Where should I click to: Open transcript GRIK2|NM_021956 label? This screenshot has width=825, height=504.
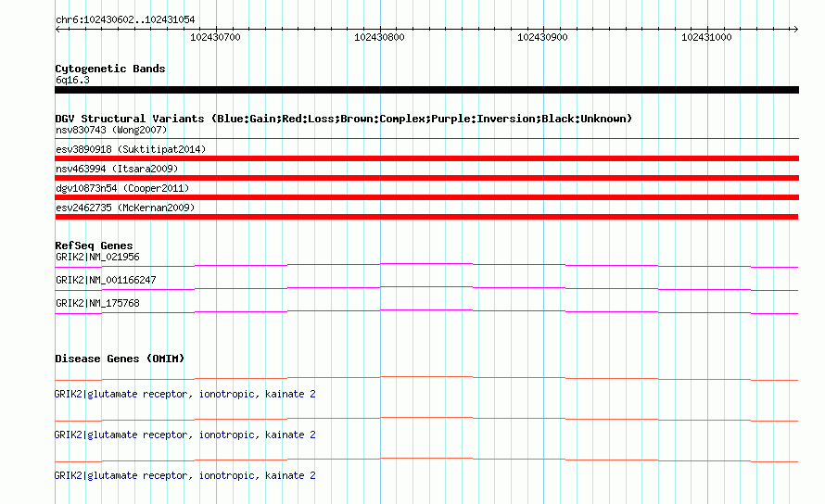(x=97, y=258)
